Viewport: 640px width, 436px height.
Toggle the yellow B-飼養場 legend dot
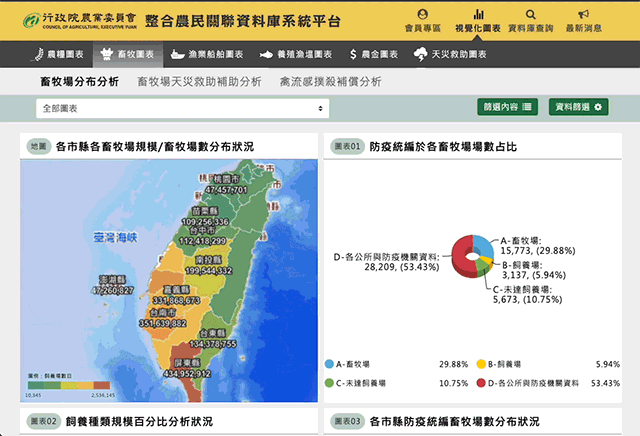point(482,364)
